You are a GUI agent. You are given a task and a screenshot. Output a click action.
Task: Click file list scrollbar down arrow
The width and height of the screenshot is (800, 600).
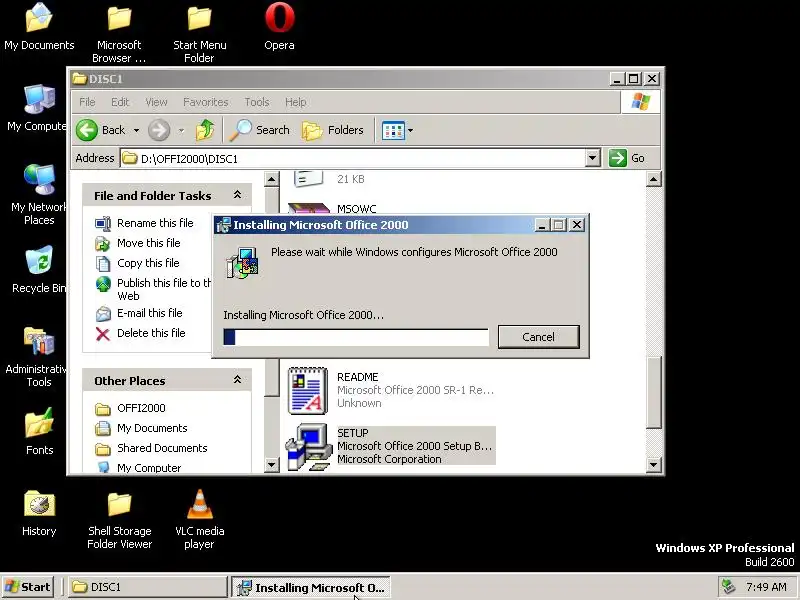(654, 464)
